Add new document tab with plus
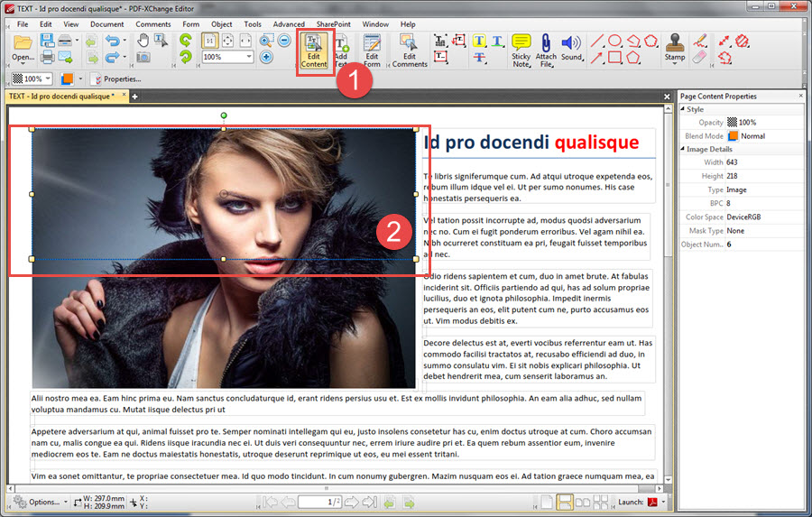 point(134,97)
